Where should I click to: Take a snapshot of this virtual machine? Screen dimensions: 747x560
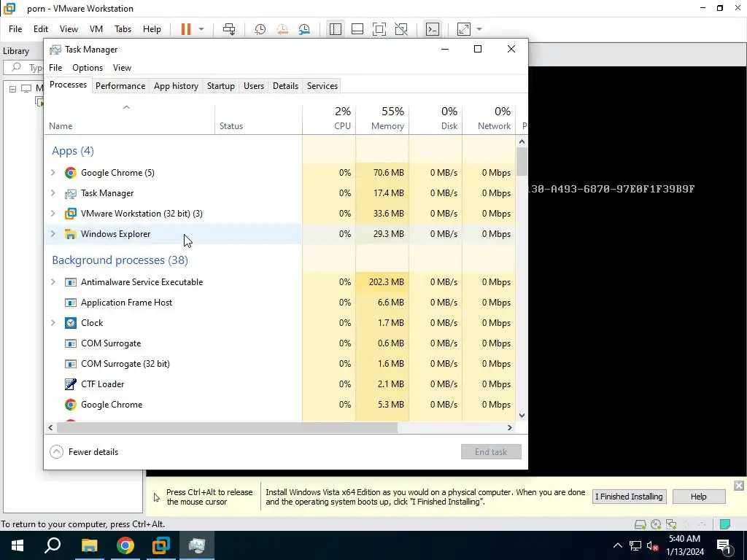point(260,29)
